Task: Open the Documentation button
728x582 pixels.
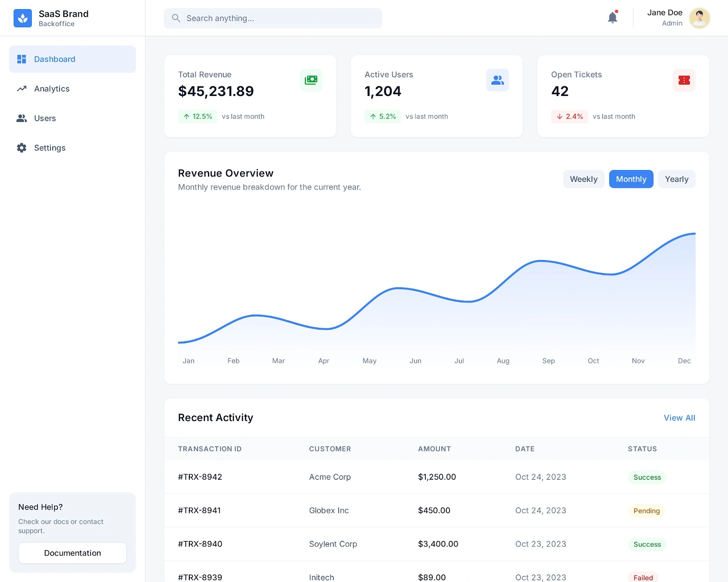Action: pos(72,553)
